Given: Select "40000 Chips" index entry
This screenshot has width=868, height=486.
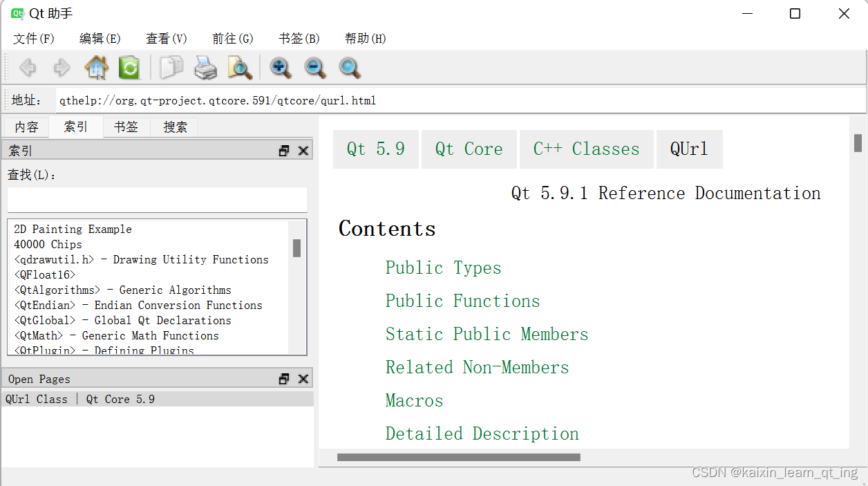Looking at the screenshot, I should tap(48, 244).
